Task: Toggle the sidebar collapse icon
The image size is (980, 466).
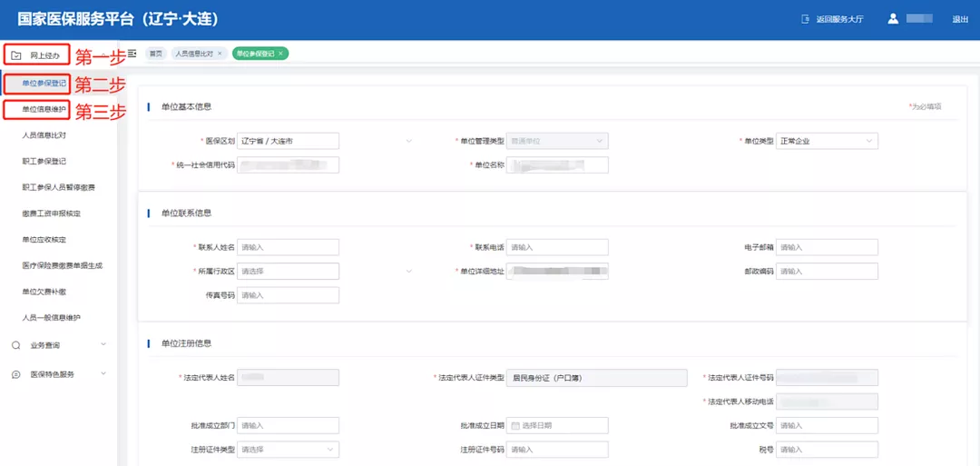Action: click(132, 55)
